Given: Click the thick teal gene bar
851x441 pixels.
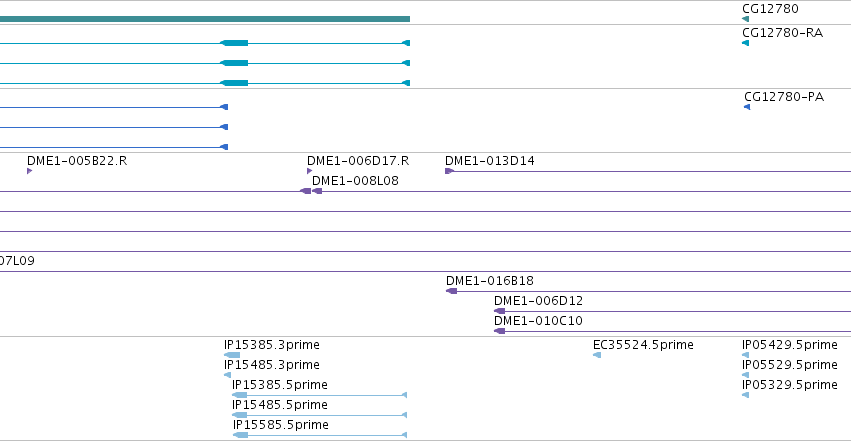Looking at the screenshot, I should point(205,19).
